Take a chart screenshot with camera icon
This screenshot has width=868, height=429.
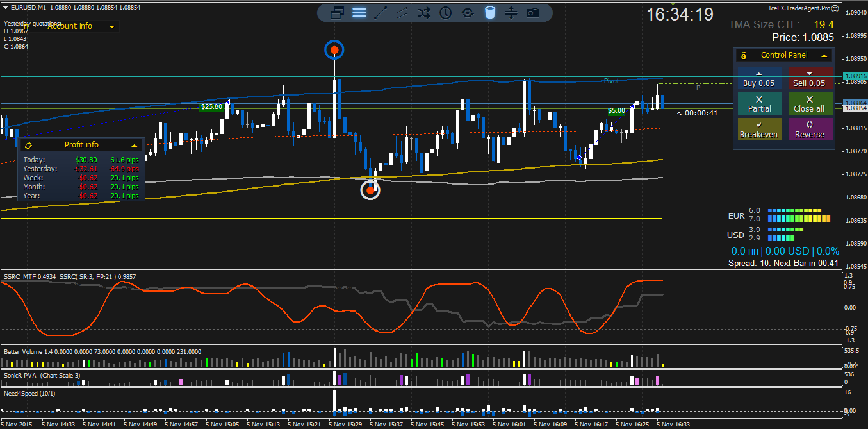532,12
